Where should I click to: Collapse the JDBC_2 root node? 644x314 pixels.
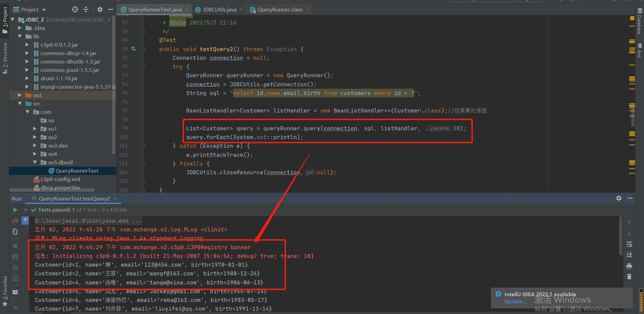(13, 19)
